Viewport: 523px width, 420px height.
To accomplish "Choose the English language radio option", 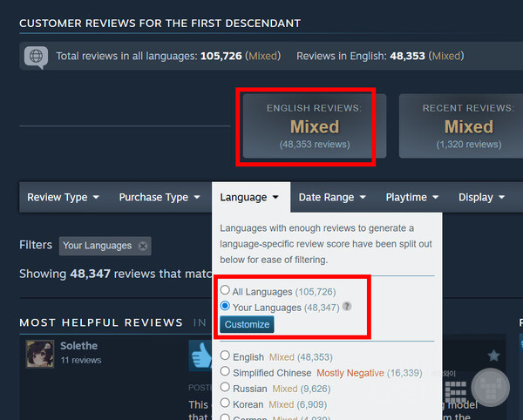I will [x=226, y=356].
